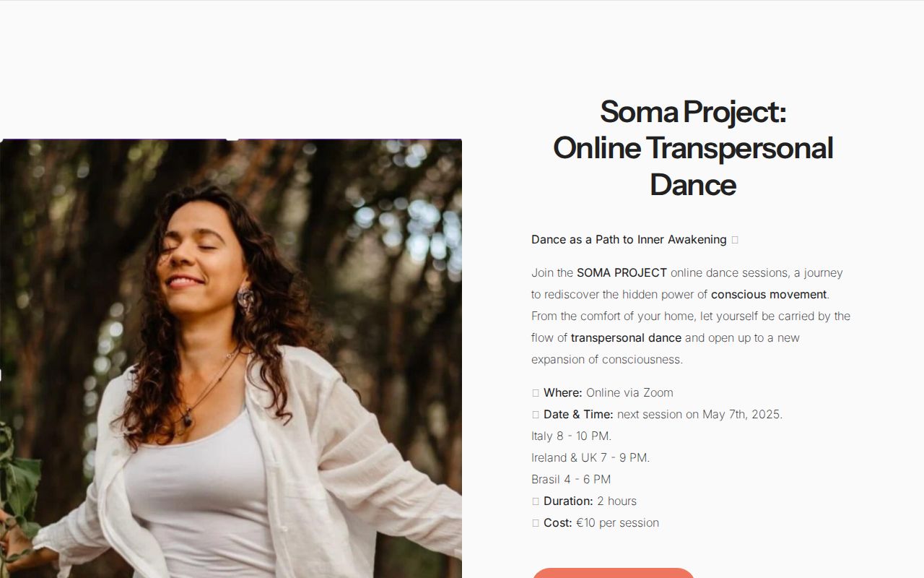Click the emoji icon next to "Duration: 2 hours"
Image resolution: width=924 pixels, height=578 pixels.
click(535, 501)
